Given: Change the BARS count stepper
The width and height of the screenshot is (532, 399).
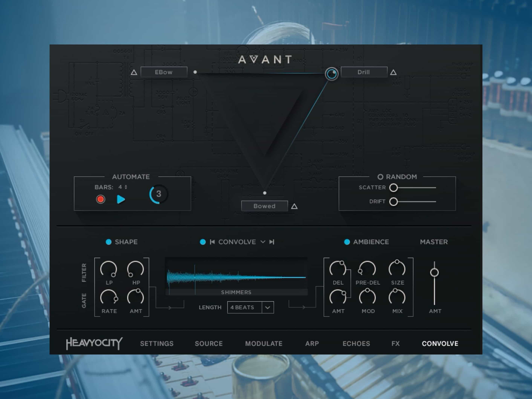Looking at the screenshot, I should pos(126,187).
